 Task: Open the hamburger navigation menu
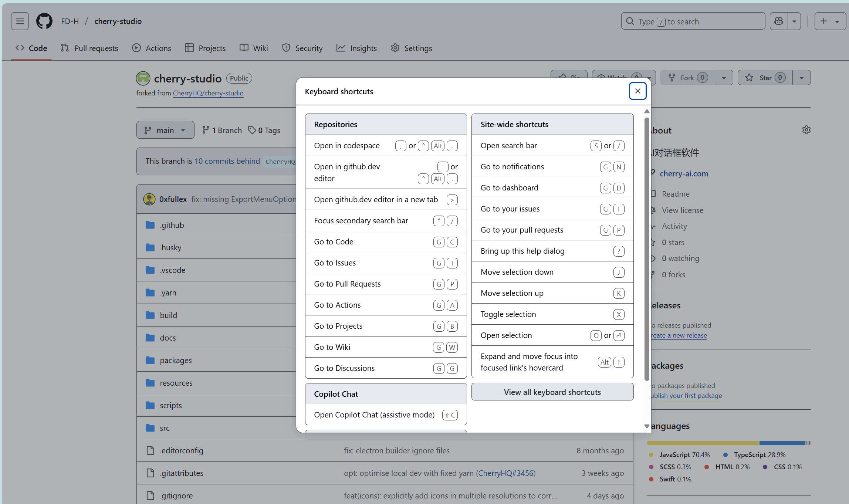[20, 21]
